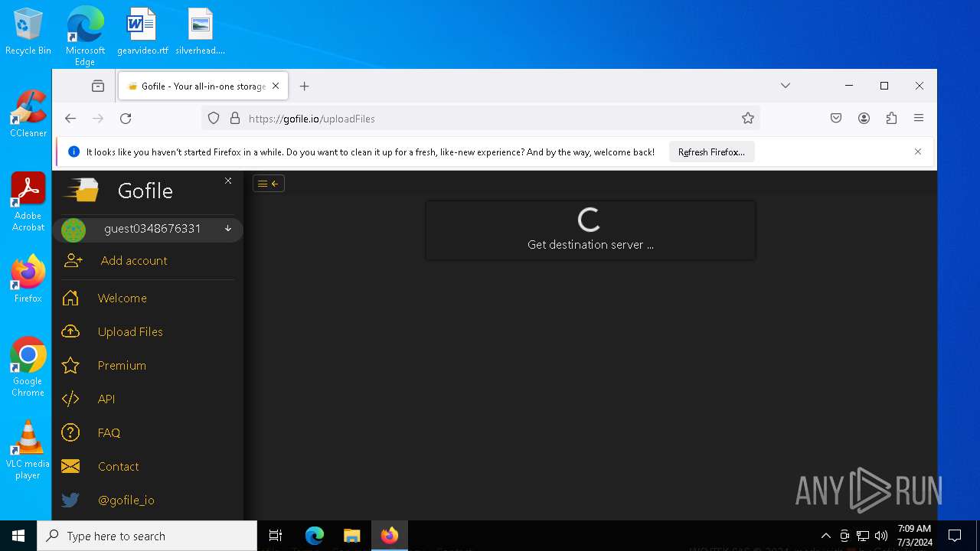This screenshot has height=551, width=980.
Task: Open the Firefox application menu
Action: [x=919, y=118]
